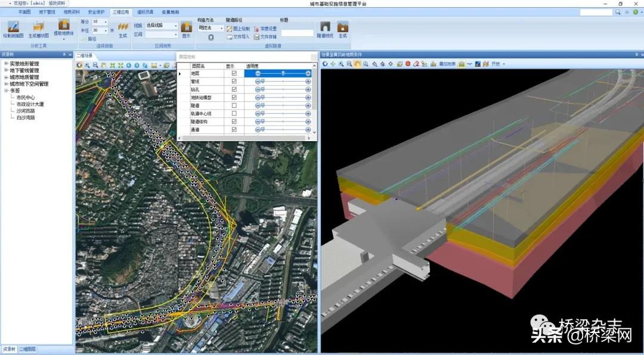The image size is (644, 355).
Task: Click the next view arrow in 2D toolbar
Action: pos(137,65)
